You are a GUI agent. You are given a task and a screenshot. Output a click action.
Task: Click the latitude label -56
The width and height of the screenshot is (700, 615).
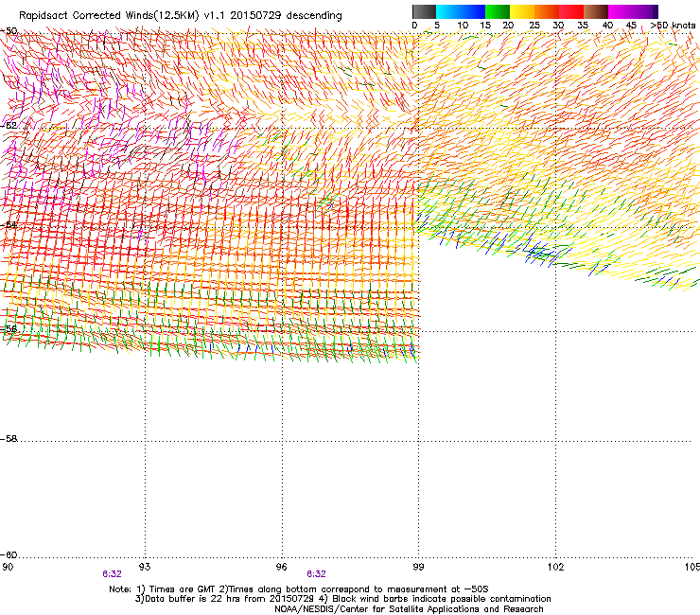coord(9,329)
